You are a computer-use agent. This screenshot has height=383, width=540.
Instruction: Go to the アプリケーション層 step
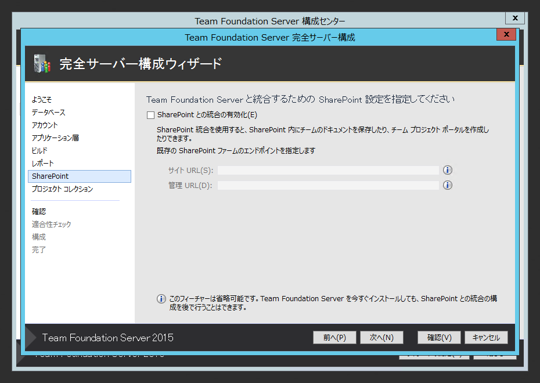[55, 138]
